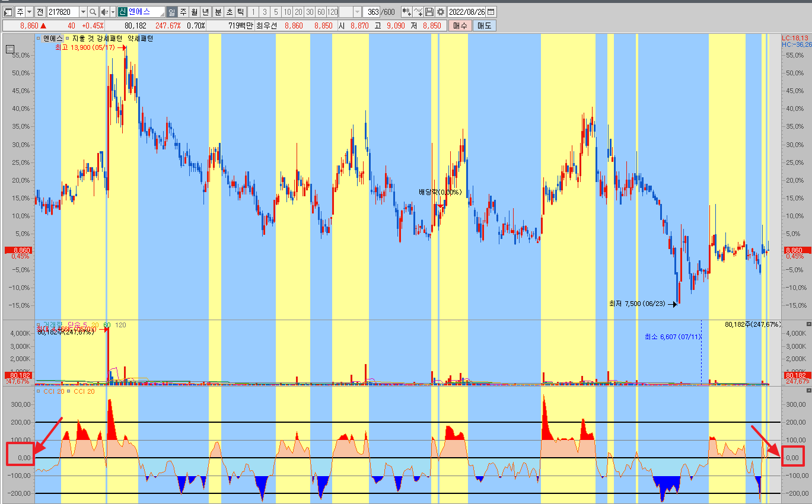Click the 20 interval button in the toolbar
This screenshot has width=812, height=504.
298,12
